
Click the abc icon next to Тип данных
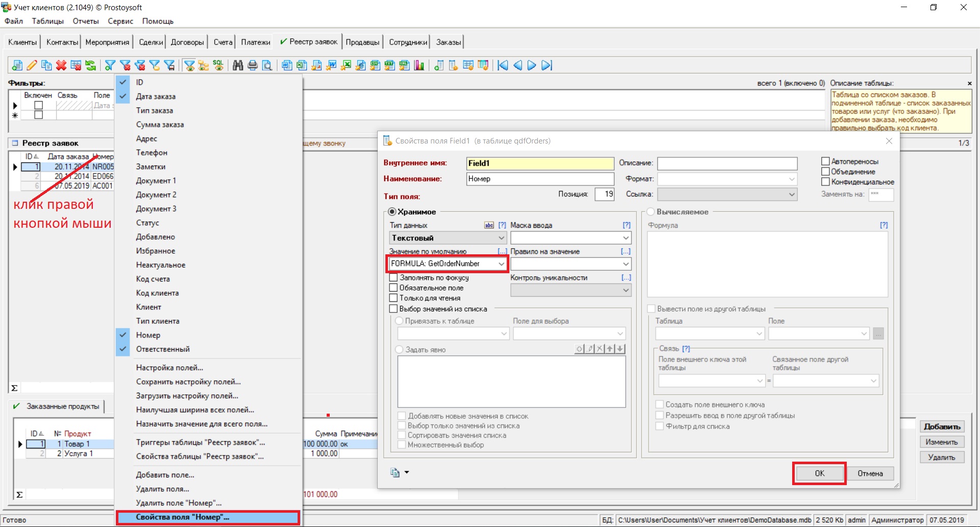coord(489,225)
